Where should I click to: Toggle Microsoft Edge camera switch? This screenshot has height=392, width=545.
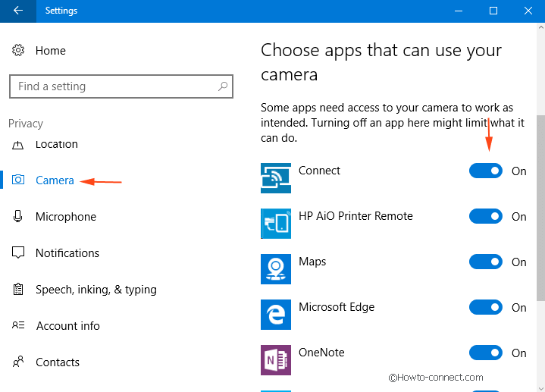486,308
